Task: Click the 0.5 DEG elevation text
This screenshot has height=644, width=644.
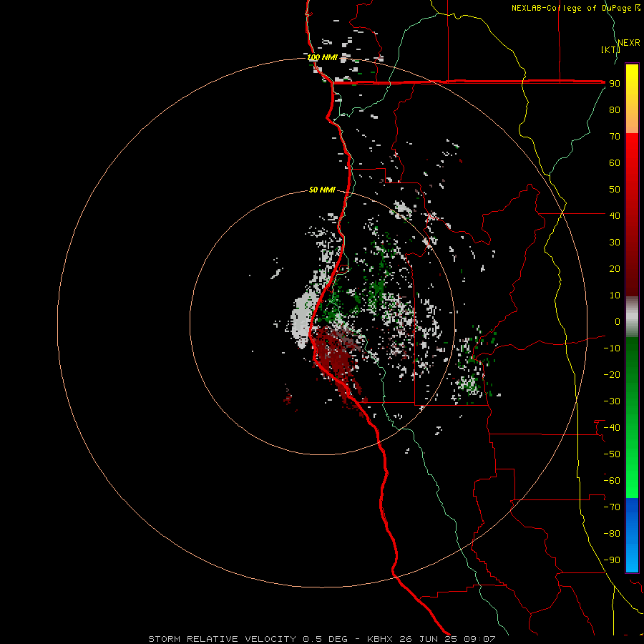Action: tap(325, 639)
